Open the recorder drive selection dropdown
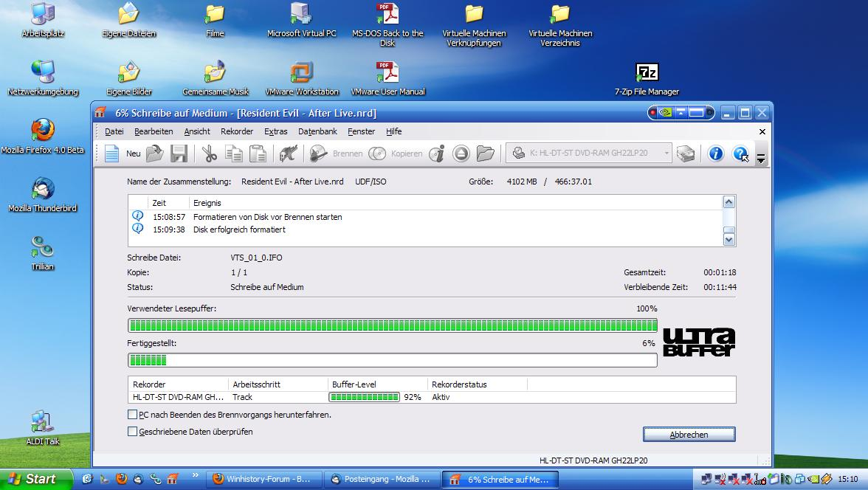The width and height of the screenshot is (868, 490). (666, 153)
